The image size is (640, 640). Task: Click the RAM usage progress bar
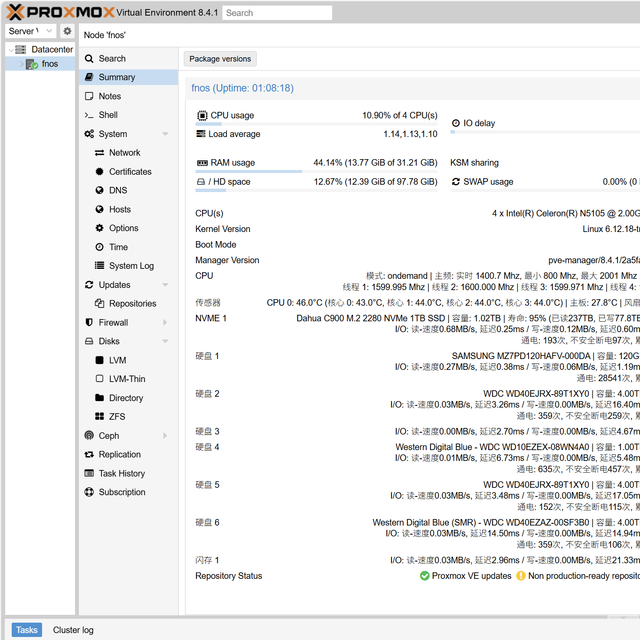(316, 171)
